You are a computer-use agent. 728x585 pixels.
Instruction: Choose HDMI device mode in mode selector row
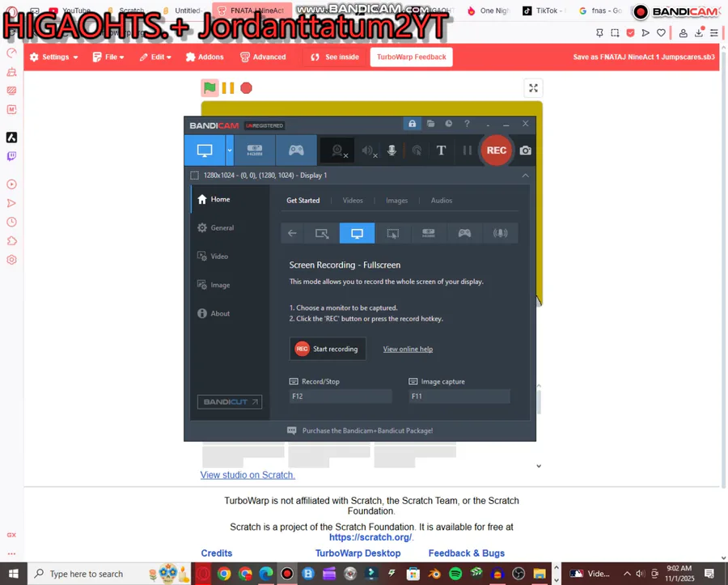coord(429,233)
